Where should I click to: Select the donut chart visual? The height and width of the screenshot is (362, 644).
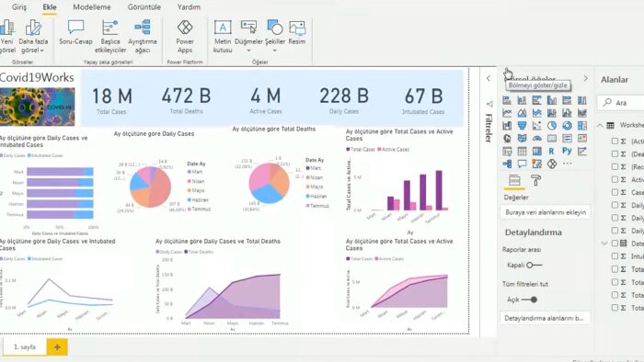pos(567,126)
